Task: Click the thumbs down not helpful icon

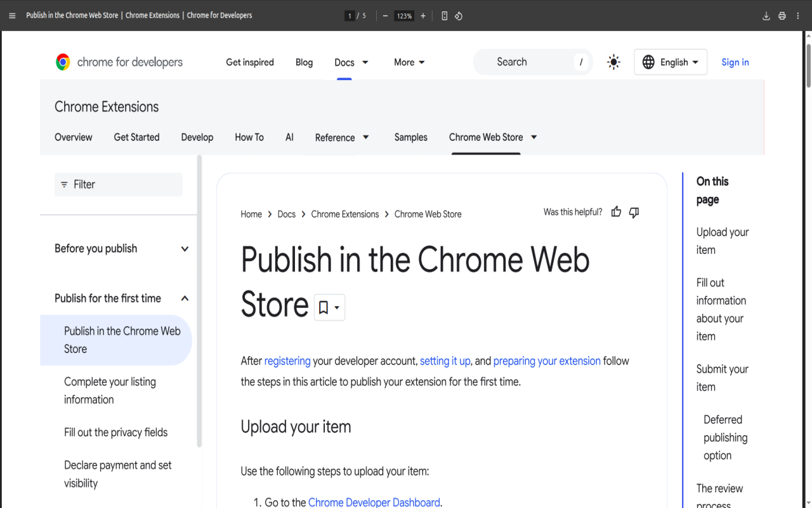Action: [x=634, y=212]
